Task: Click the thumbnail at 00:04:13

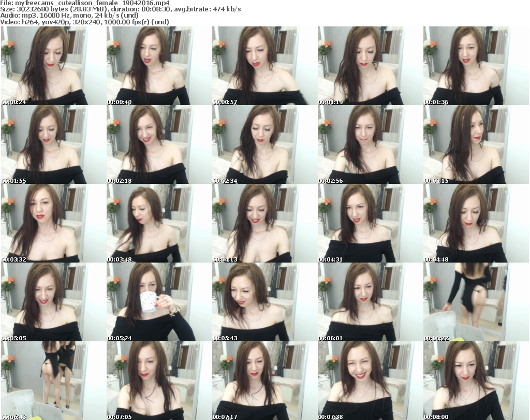Action: 264,223
